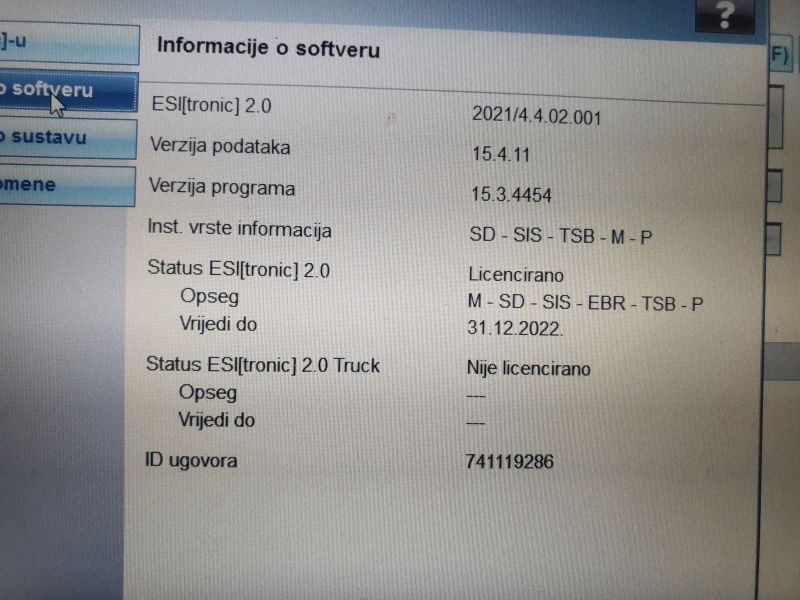Click the 'Verzija podataka' label

click(x=220, y=146)
